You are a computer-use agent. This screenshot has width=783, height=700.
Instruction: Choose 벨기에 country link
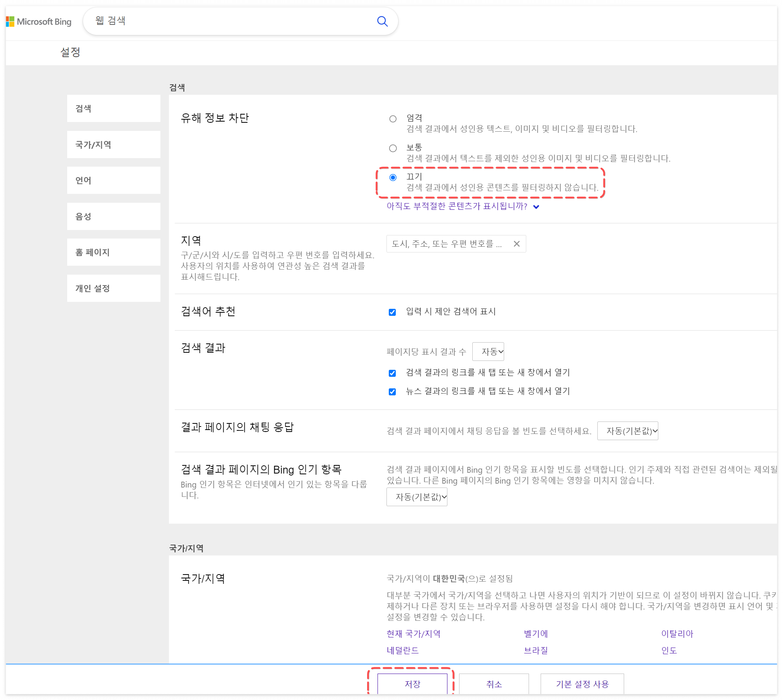point(536,634)
